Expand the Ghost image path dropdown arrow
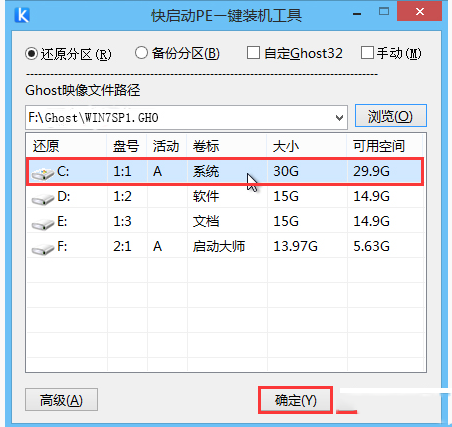Viewport: 452px width, 427px height. (x=339, y=118)
